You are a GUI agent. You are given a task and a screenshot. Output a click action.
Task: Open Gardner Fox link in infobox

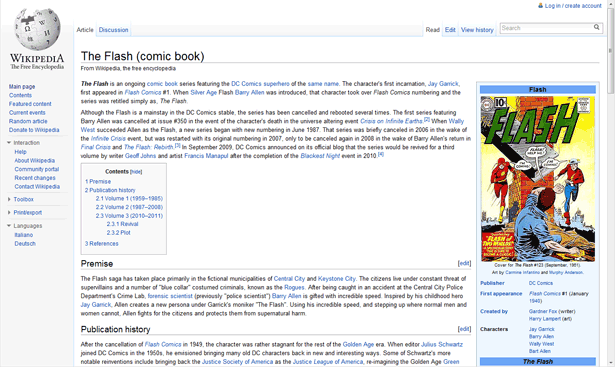pos(542,311)
